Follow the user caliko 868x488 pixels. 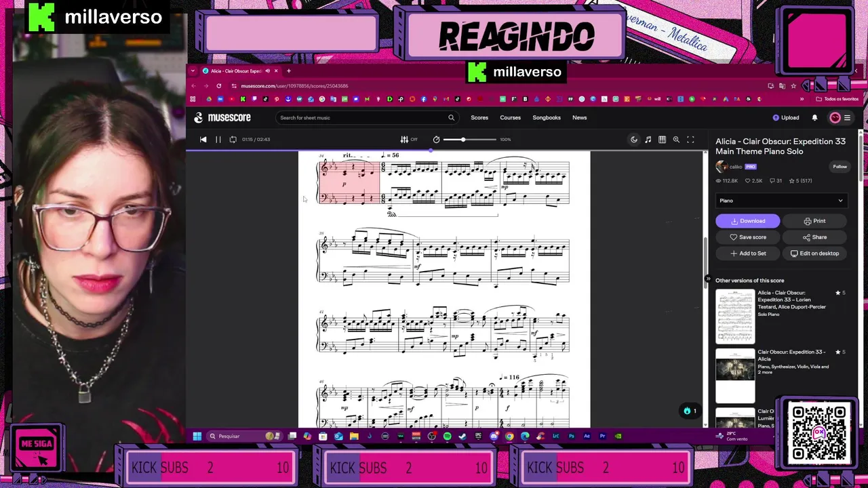pyautogui.click(x=840, y=166)
